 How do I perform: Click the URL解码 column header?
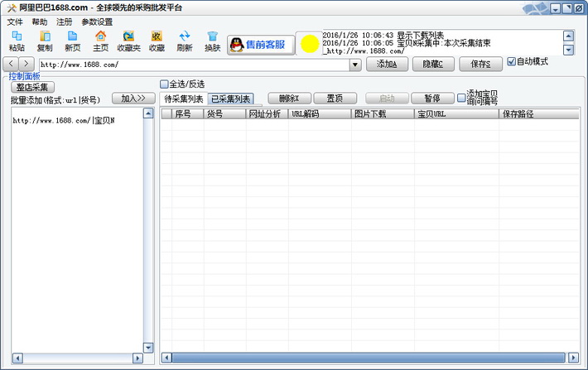(320, 114)
